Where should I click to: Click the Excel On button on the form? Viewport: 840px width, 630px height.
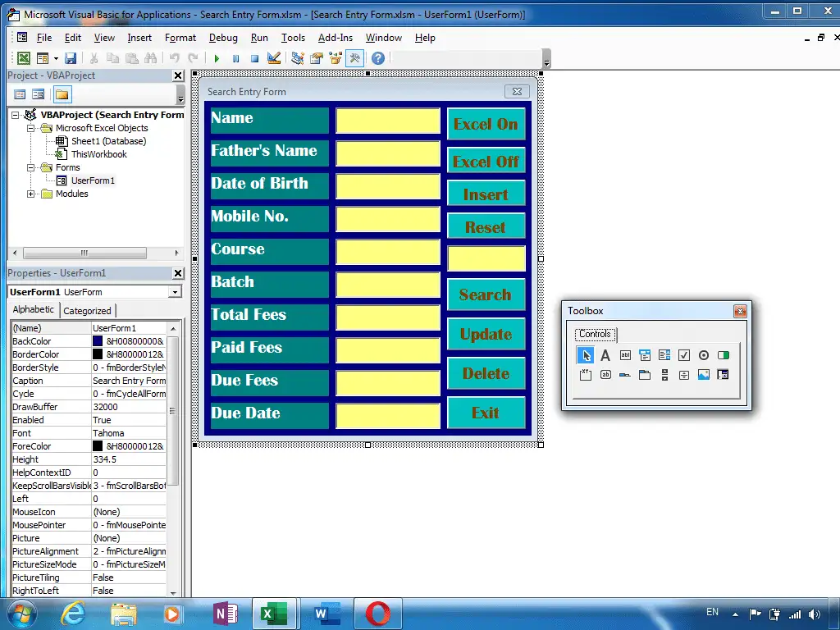(x=486, y=124)
